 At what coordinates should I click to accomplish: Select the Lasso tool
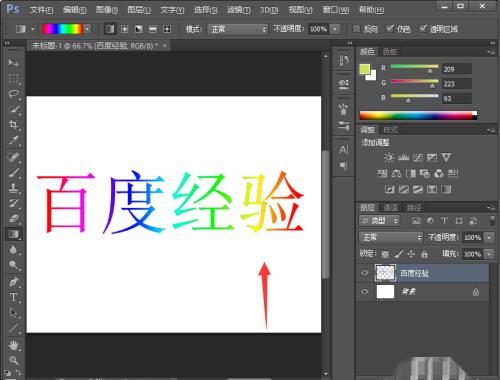pos(13,94)
